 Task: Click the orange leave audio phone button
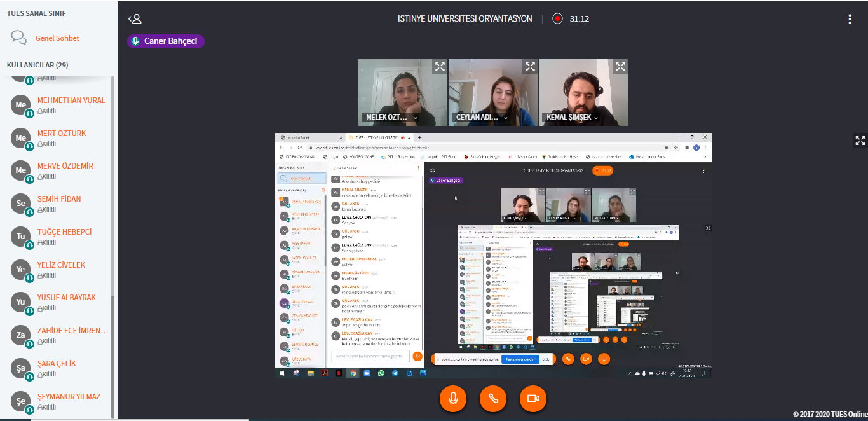[x=493, y=398]
